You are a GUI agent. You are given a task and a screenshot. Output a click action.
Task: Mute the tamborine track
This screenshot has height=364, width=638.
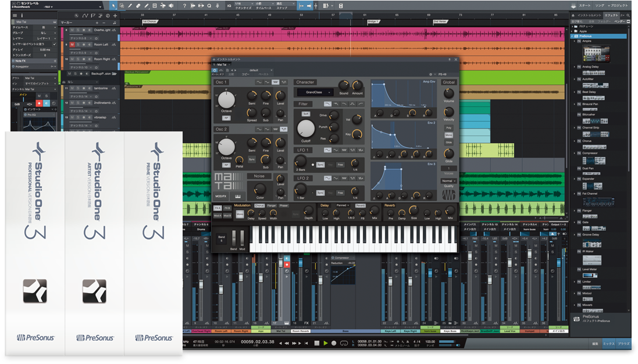click(x=72, y=88)
